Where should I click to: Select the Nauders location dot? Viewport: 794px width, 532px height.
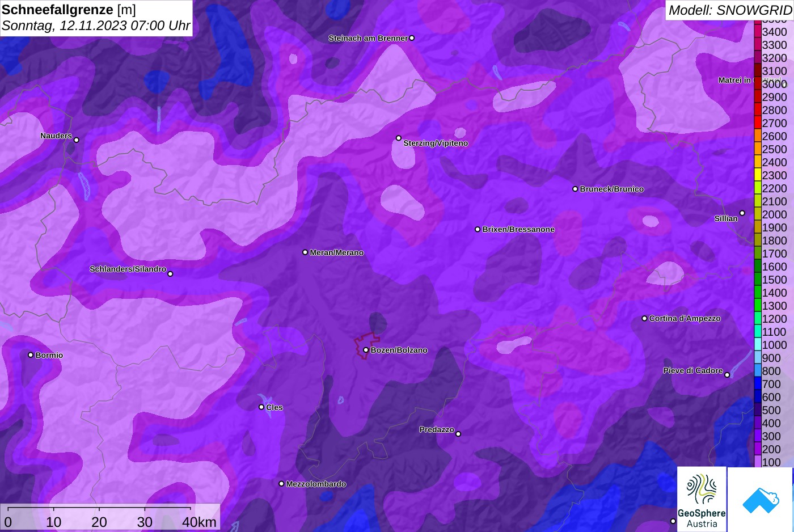(x=77, y=140)
